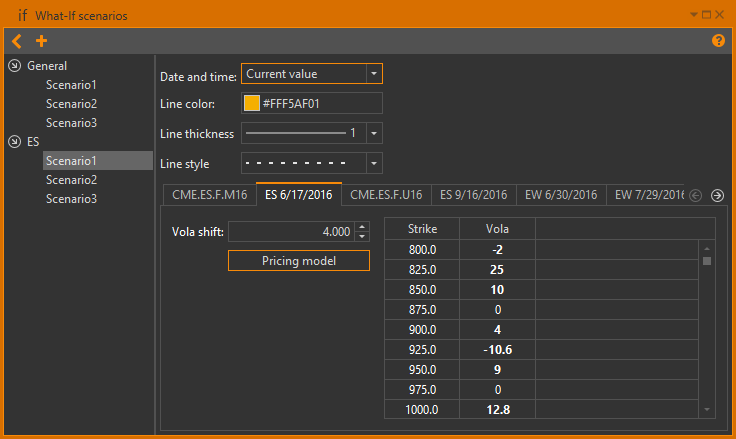736x439 pixels.
Task: Open the Date and time dropdown
Action: 373,74
